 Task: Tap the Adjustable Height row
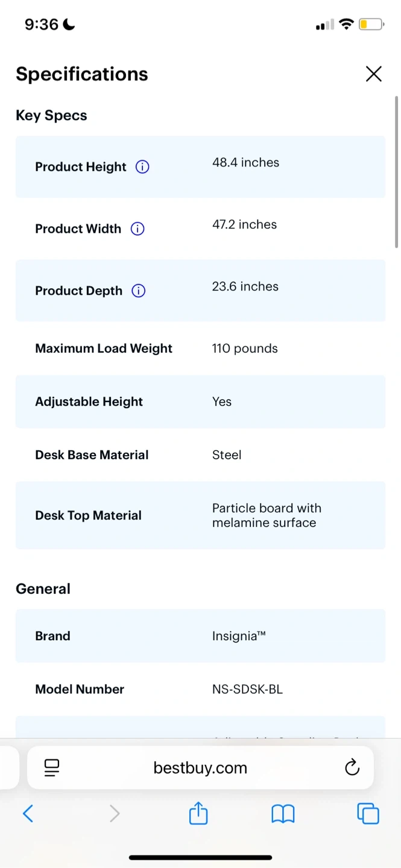pos(200,401)
